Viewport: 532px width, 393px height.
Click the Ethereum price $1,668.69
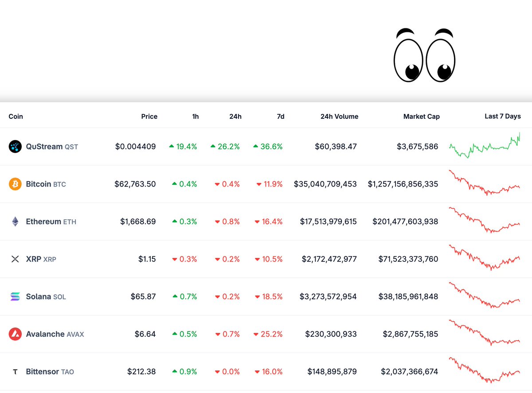point(138,222)
